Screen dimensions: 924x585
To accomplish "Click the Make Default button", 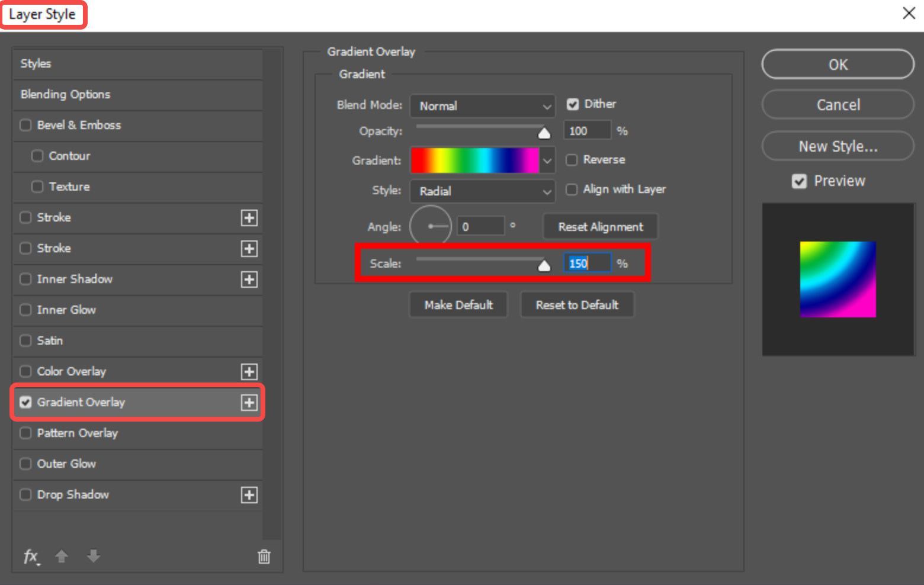I will 458,304.
